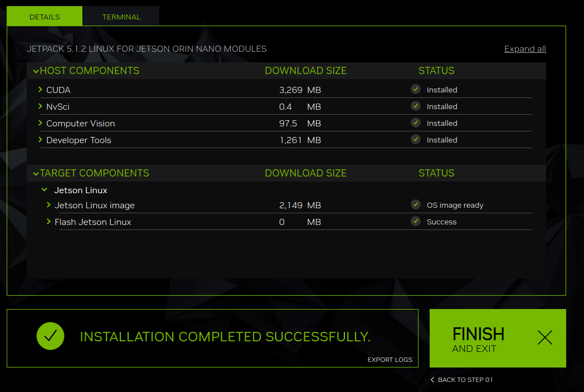The width and height of the screenshot is (584, 392).
Task: Click the Jetson Linux image label
Action: tap(95, 205)
